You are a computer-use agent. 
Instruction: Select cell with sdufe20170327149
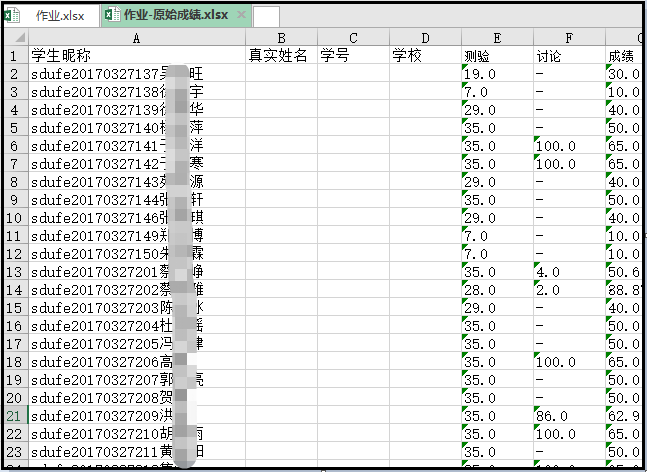pyautogui.click(x=137, y=236)
